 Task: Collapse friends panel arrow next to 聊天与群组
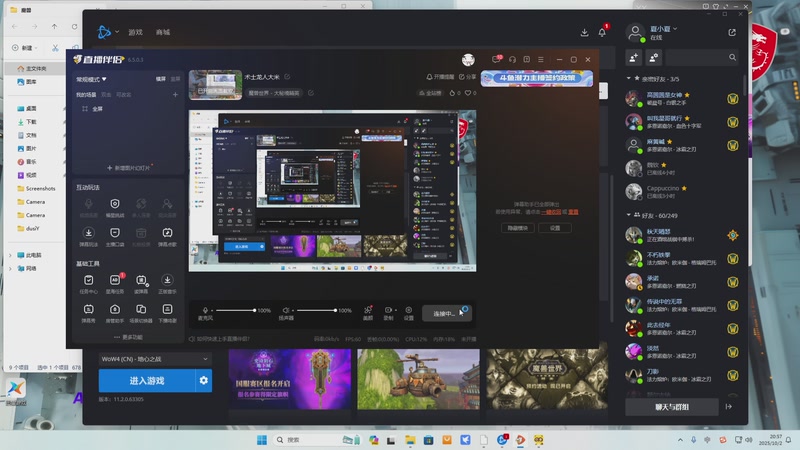(x=729, y=407)
